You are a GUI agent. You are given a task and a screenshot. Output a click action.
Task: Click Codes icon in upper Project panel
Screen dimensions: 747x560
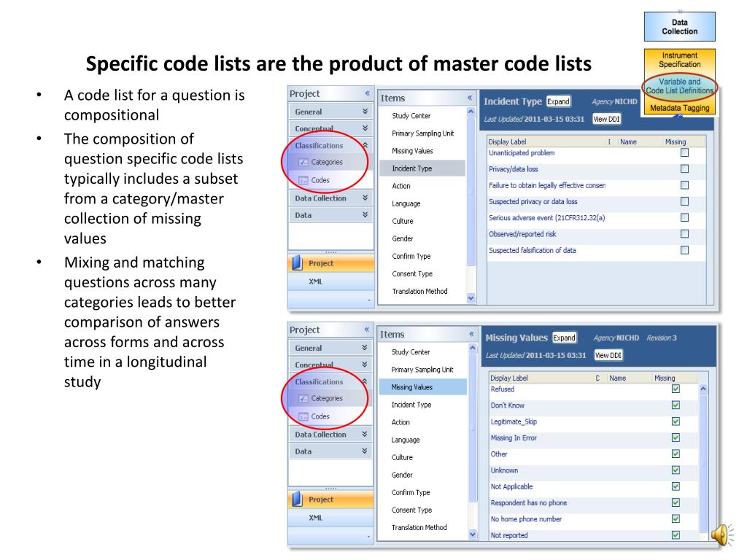pos(303,181)
